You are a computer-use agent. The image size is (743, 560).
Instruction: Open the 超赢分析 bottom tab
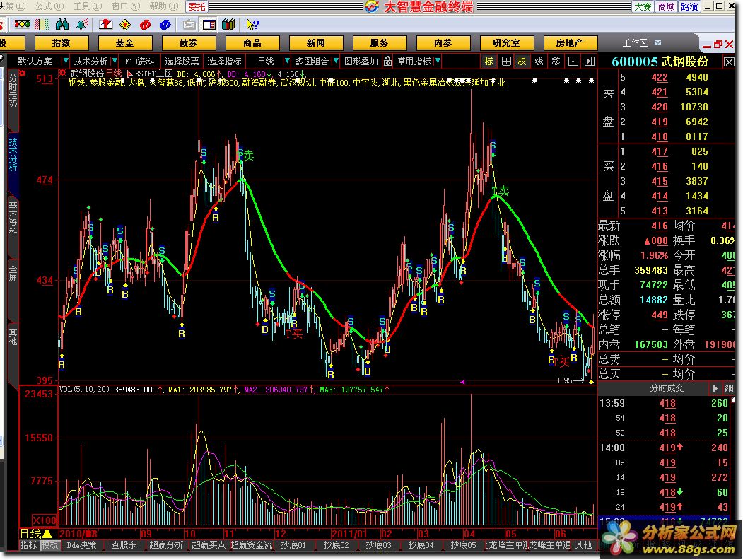166,545
